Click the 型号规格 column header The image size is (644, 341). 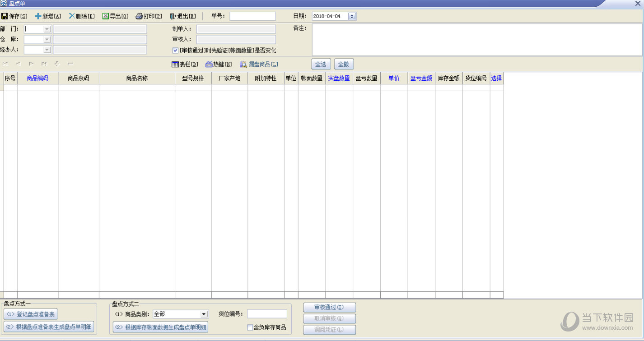tap(193, 78)
